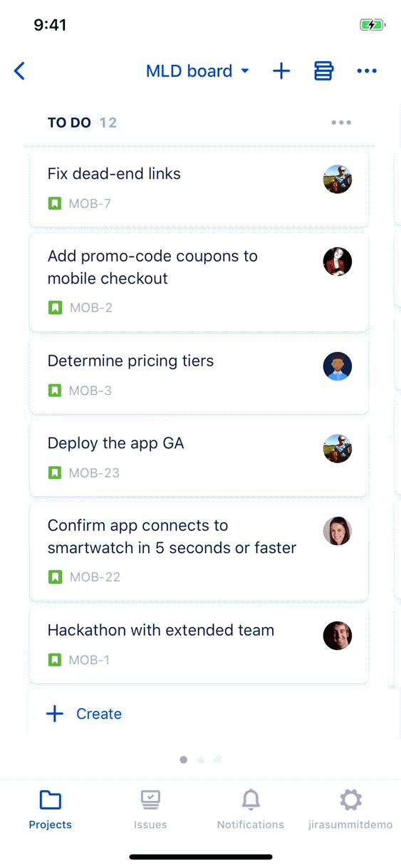Image resolution: width=401 pixels, height=868 pixels.
Task: Open Determine pricing tiers issue
Action: pos(199,375)
